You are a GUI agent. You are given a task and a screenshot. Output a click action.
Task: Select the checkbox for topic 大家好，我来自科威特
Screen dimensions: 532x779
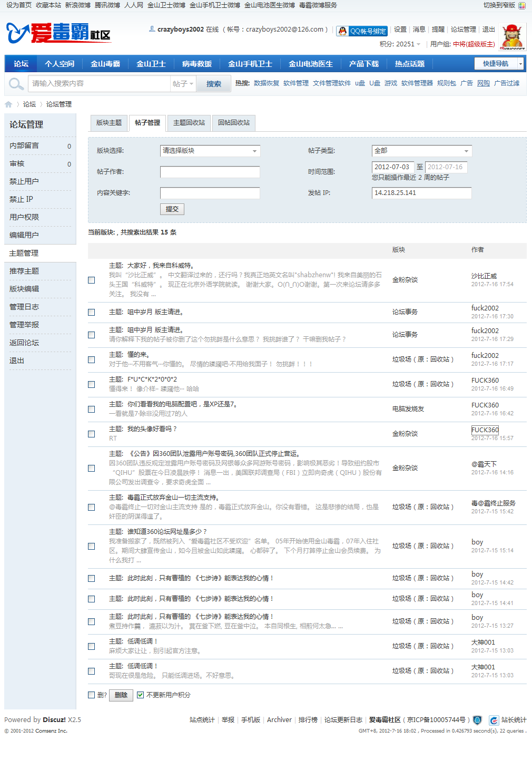pyautogui.click(x=91, y=281)
